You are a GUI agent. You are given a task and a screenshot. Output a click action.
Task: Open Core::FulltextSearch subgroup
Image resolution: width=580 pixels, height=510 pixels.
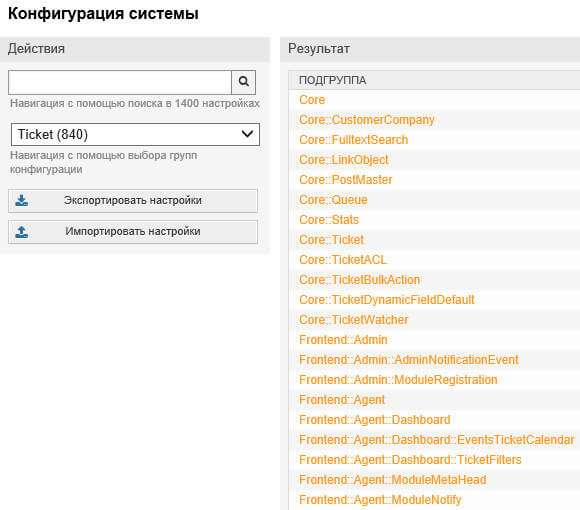354,140
